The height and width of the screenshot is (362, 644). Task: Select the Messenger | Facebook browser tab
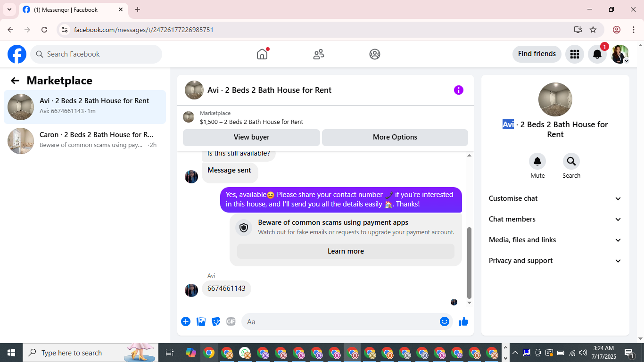point(73,9)
